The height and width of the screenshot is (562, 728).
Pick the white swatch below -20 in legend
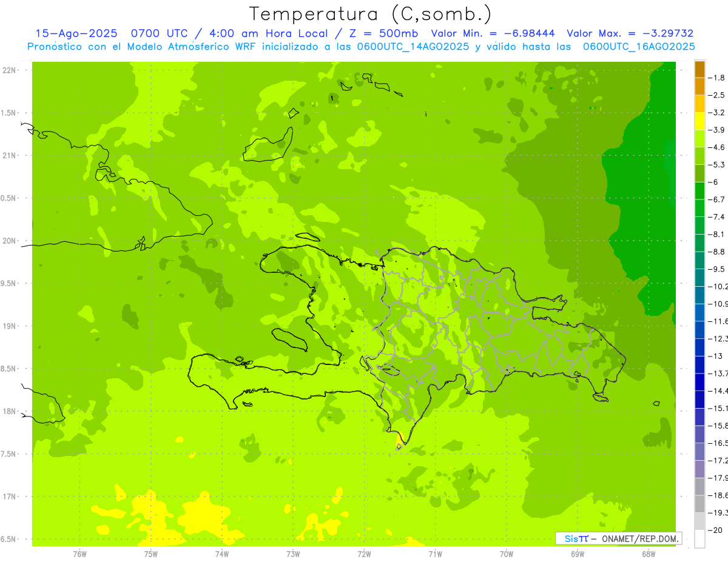pyautogui.click(x=699, y=538)
